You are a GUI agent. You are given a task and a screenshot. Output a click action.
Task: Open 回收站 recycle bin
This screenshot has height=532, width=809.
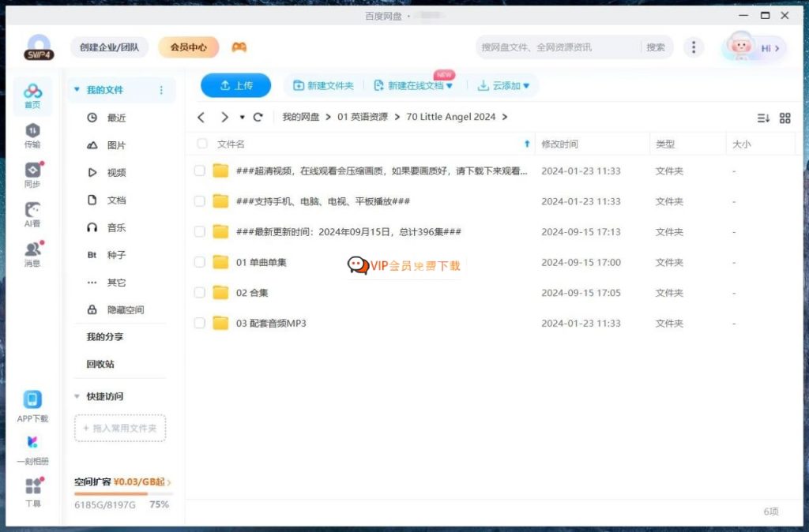[x=100, y=364]
